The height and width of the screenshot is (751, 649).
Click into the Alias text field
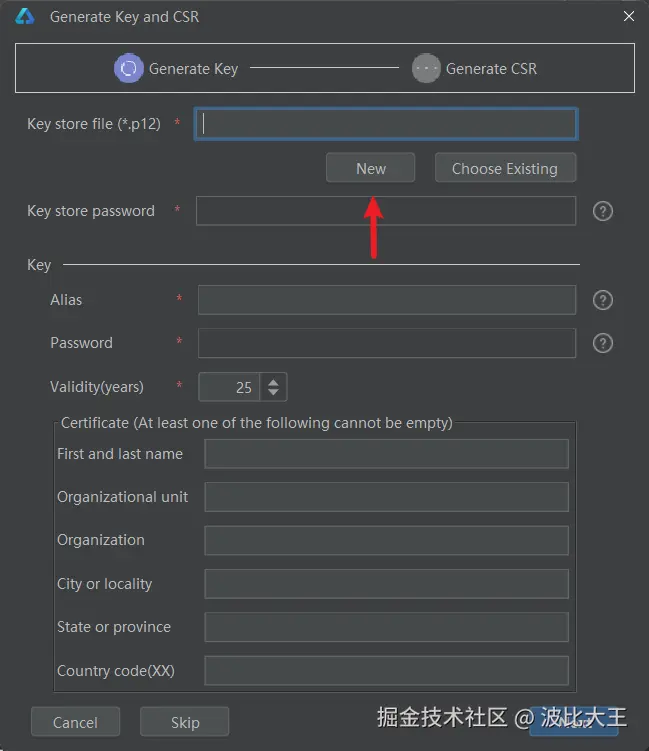(x=386, y=300)
